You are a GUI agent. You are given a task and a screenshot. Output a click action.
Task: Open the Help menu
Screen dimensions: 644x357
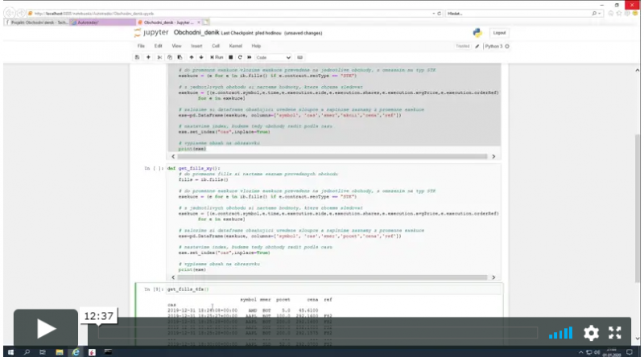click(256, 46)
